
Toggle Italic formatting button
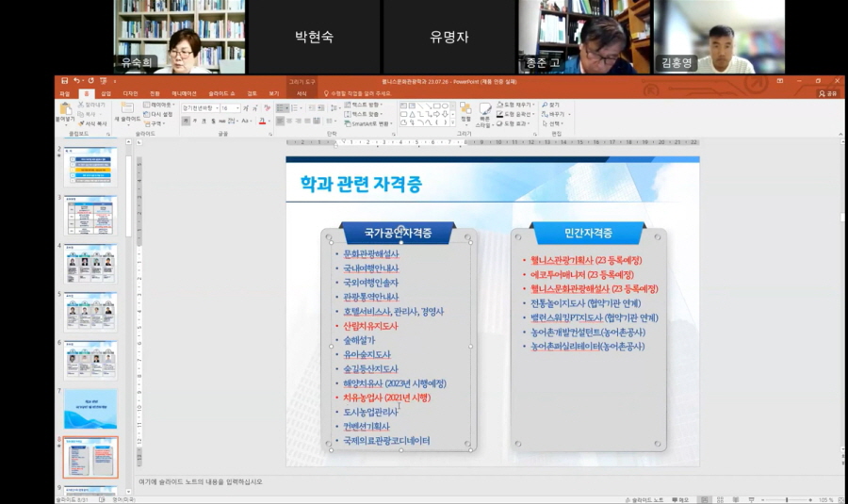(x=195, y=122)
